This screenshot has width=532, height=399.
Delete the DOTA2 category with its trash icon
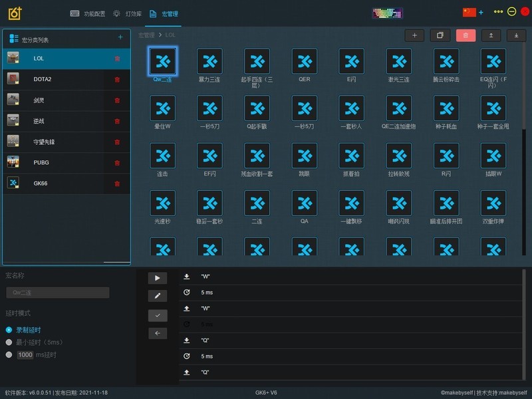(118, 80)
